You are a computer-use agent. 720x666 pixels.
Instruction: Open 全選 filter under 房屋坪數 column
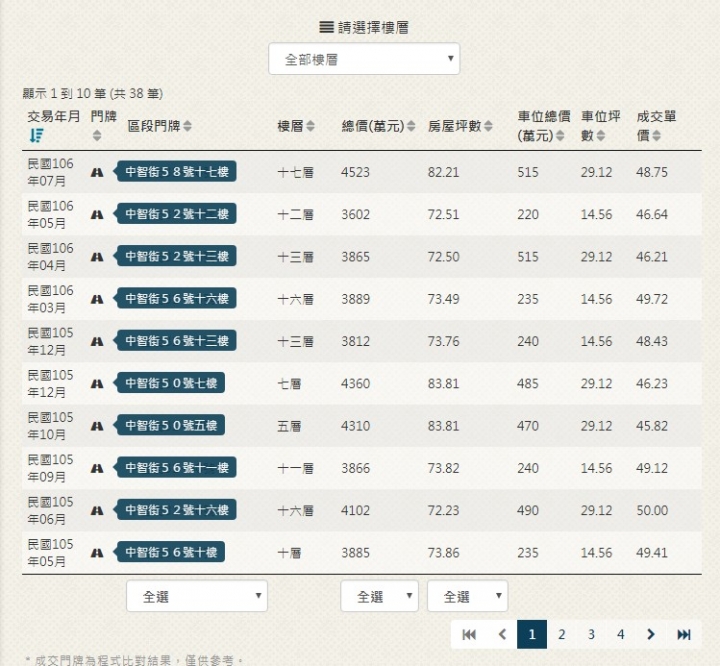pos(467,596)
